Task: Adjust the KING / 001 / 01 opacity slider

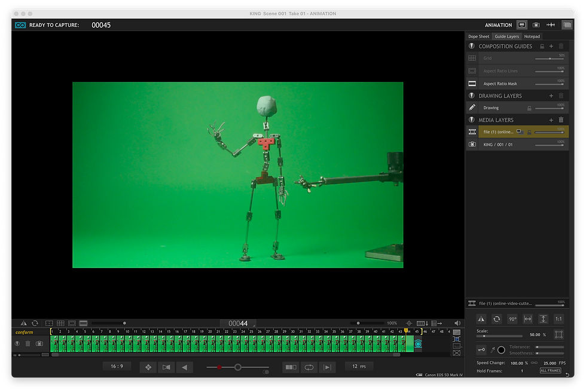Action: 550,145
